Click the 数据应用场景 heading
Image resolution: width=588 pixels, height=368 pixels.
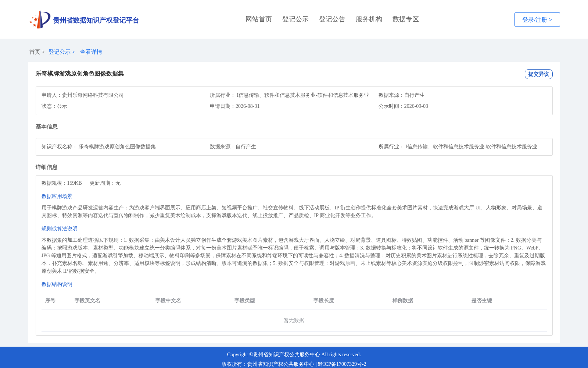[57, 196]
